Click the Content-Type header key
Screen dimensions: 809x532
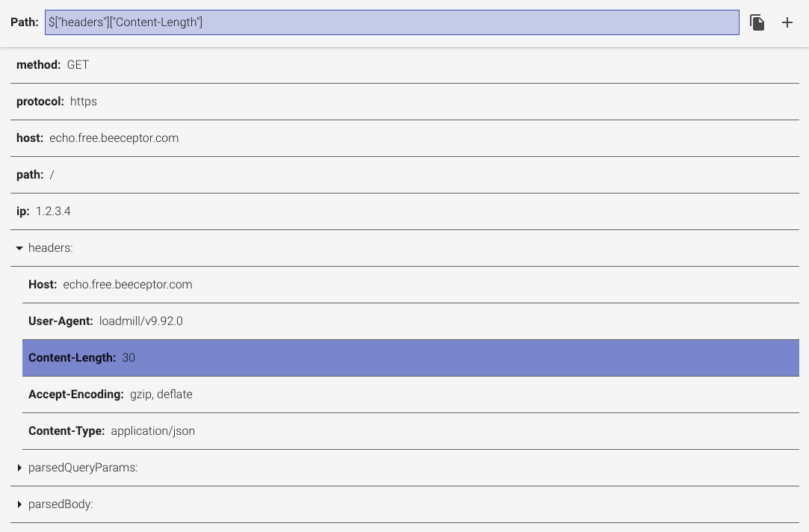point(66,431)
